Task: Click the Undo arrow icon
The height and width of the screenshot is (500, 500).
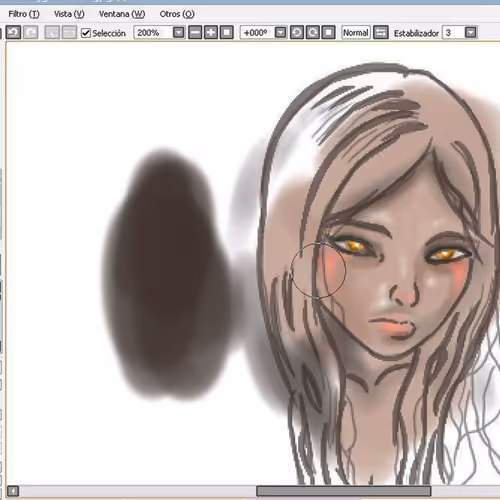Action: click(13, 33)
